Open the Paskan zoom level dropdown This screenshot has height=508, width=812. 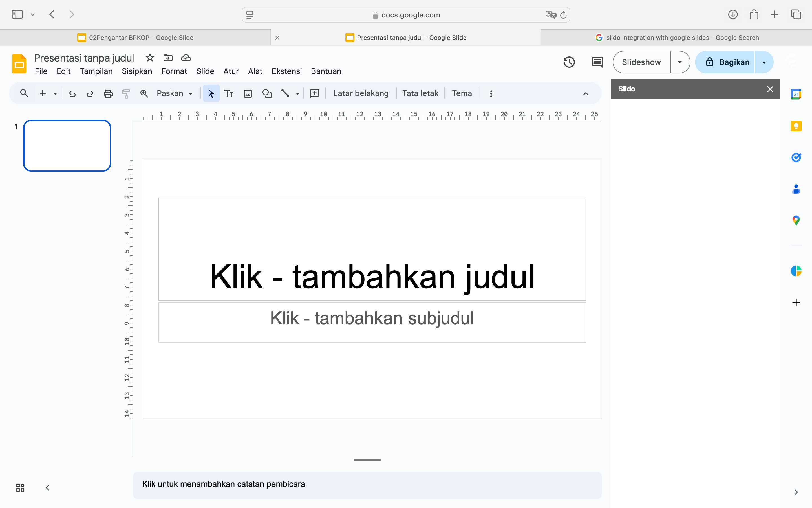pyautogui.click(x=175, y=93)
